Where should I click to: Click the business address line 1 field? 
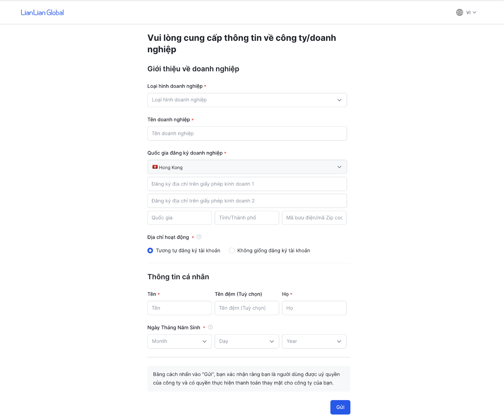tap(247, 184)
